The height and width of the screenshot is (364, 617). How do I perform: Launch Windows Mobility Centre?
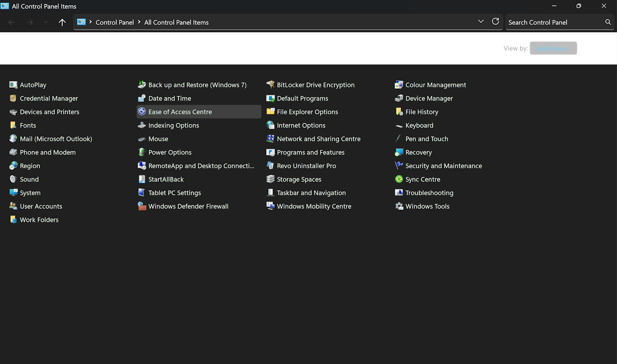314,206
